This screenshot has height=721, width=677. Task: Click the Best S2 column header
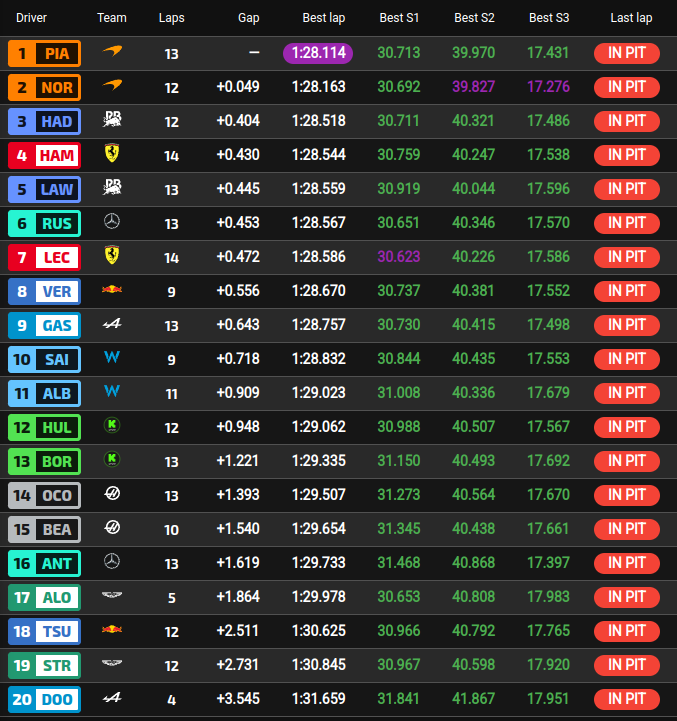[474, 18]
